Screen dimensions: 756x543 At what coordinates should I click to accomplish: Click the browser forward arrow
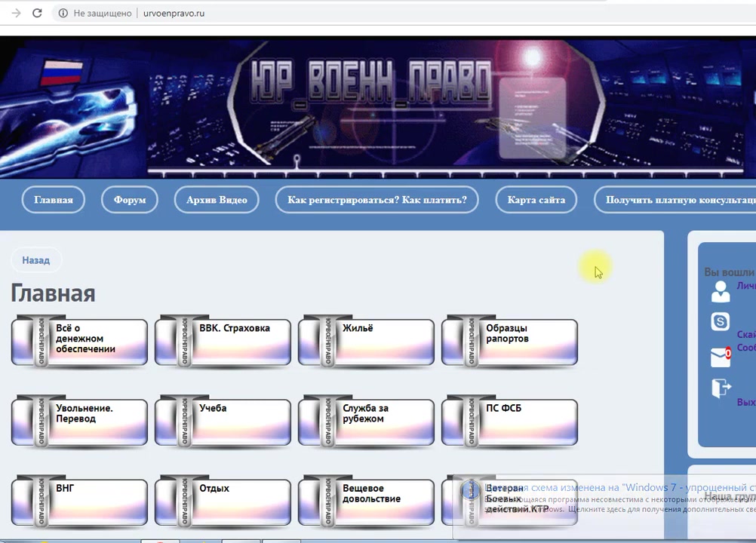click(x=16, y=13)
